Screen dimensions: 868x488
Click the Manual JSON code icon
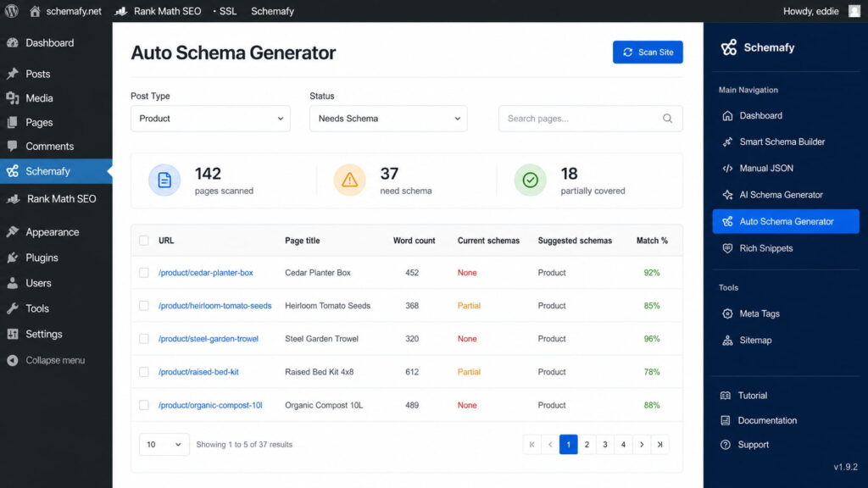(727, 169)
